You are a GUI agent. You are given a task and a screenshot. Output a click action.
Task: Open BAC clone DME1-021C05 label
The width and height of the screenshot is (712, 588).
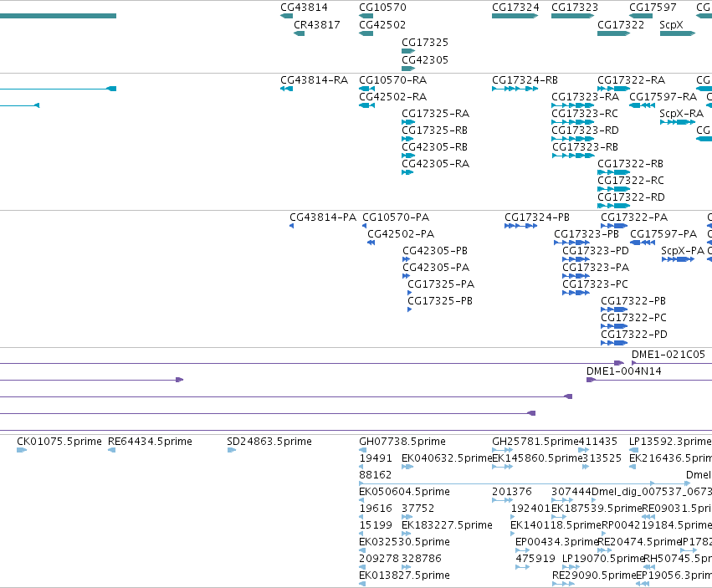tap(668, 355)
